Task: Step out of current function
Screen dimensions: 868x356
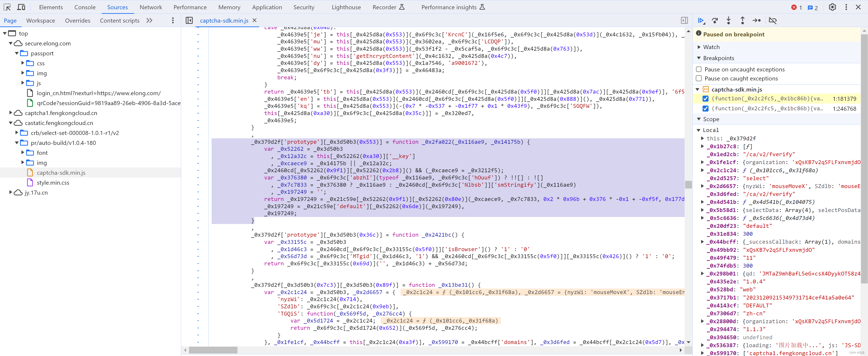Action: click(x=742, y=21)
